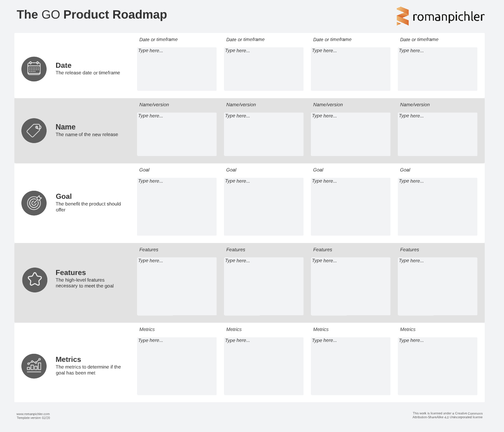Click the Creative Commons license text

pyautogui.click(x=447, y=415)
